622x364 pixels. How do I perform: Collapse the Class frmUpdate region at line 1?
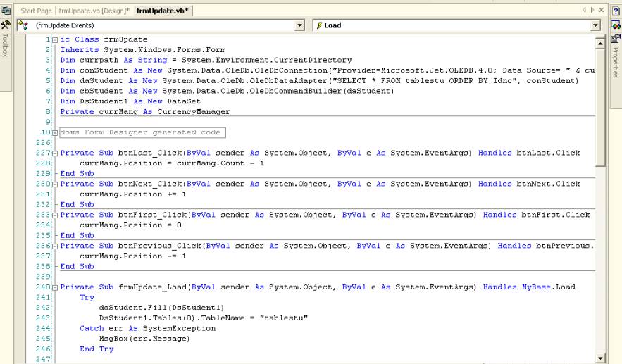click(x=55, y=39)
